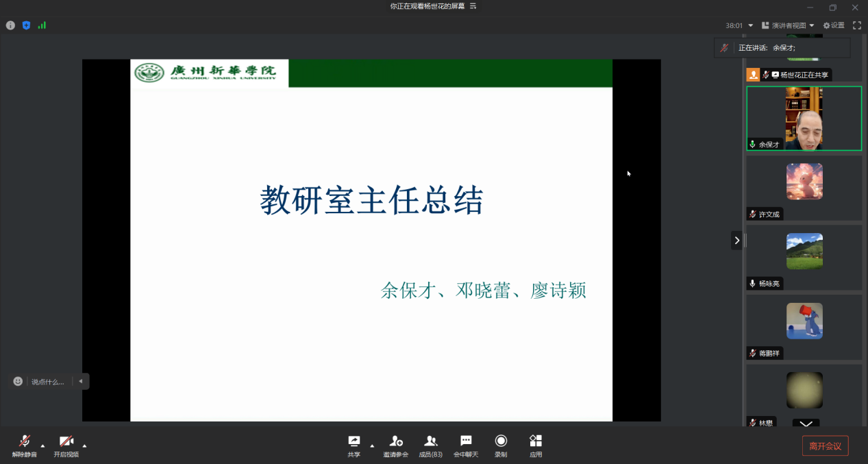Open the 邀请参会 invite icon
This screenshot has height=464, width=868.
395,444
